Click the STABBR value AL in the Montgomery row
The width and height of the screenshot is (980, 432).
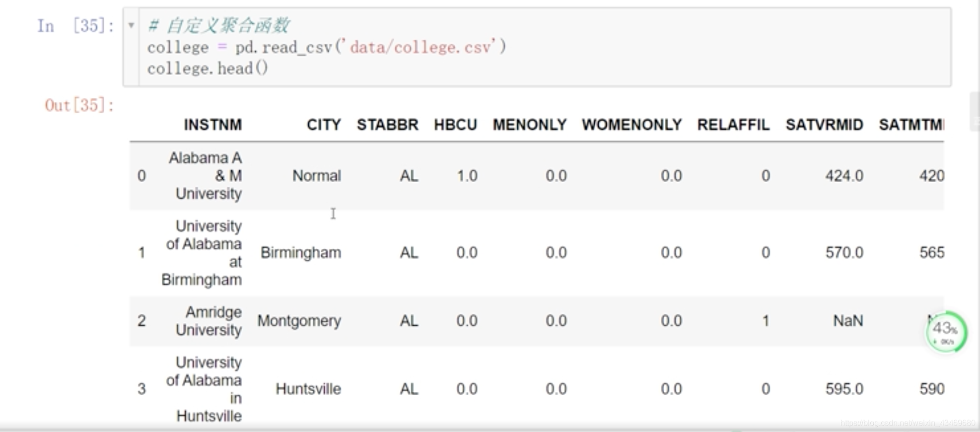click(x=409, y=321)
